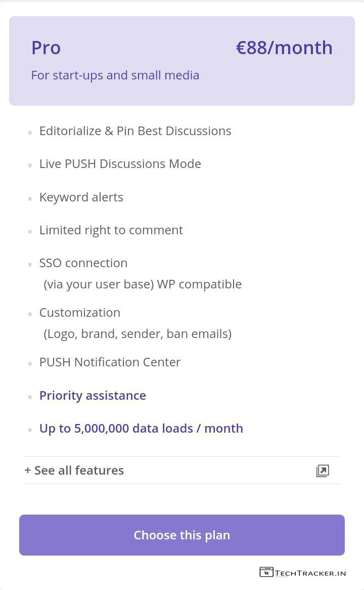This screenshot has width=364, height=590.
Task: Select the SSO connection feature
Action: [x=83, y=263]
